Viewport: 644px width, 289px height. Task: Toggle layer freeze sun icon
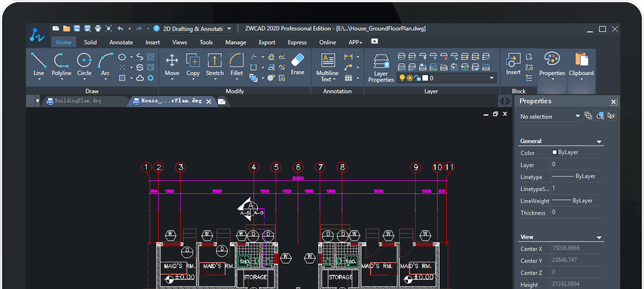coord(409,78)
